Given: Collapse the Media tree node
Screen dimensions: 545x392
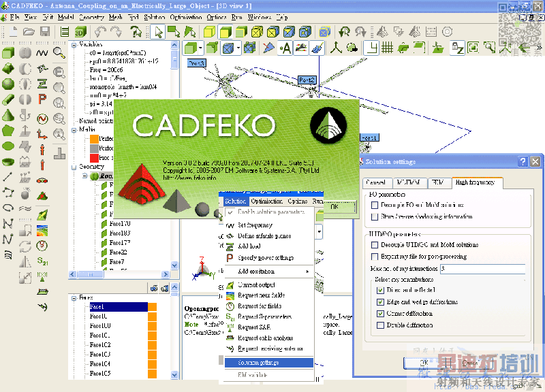Looking at the screenshot, I should pos(74,130).
